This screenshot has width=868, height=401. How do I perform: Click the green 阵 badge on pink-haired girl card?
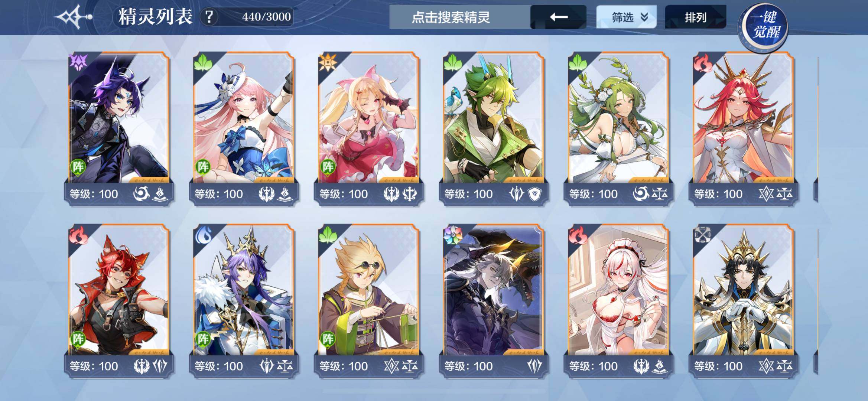point(203,167)
